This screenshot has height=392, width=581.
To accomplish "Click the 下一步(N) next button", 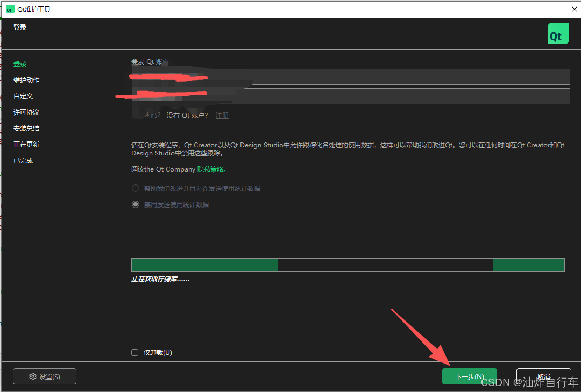I will tap(469, 376).
